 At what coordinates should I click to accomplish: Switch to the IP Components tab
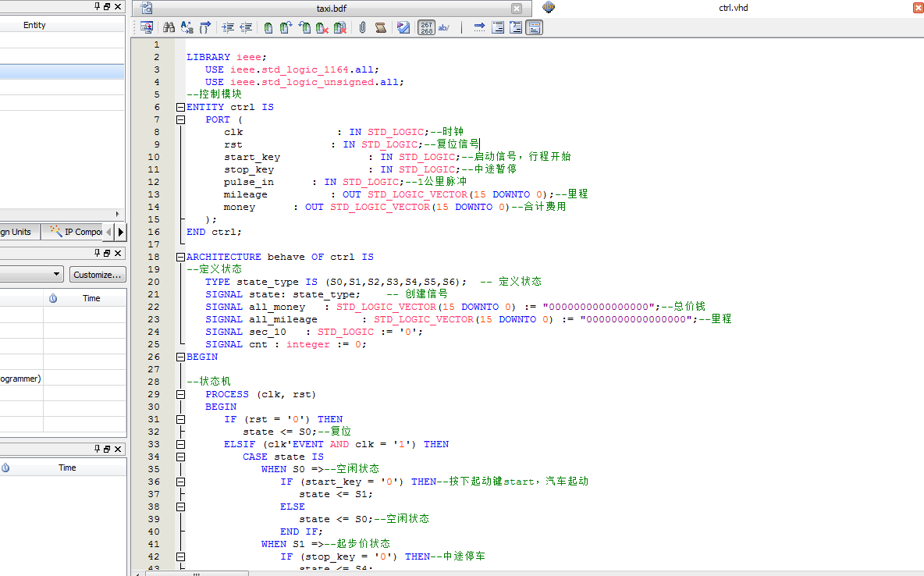[76, 232]
